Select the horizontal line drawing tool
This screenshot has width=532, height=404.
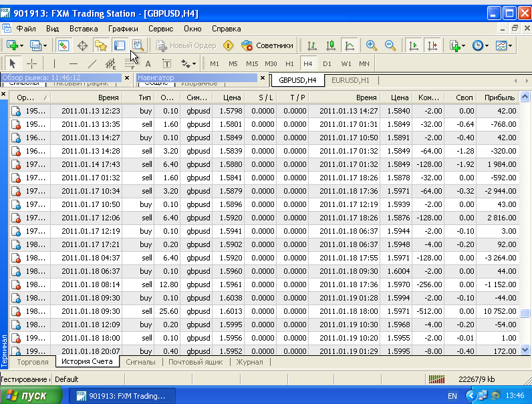coord(74,63)
